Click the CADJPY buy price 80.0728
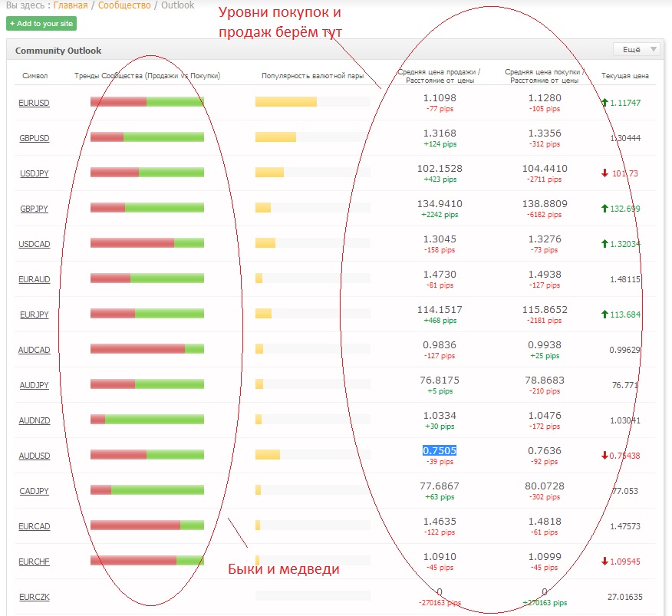The height and width of the screenshot is (616, 672). (545, 486)
